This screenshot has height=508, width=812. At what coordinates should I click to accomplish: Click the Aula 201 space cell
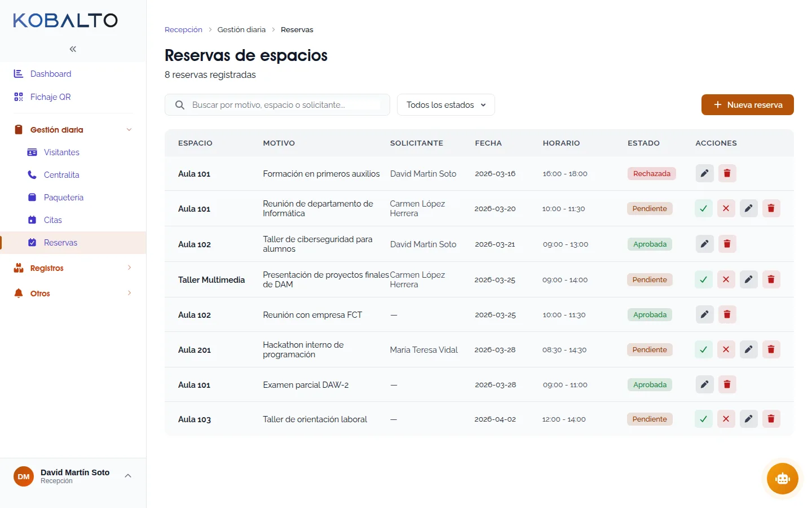[x=195, y=350]
